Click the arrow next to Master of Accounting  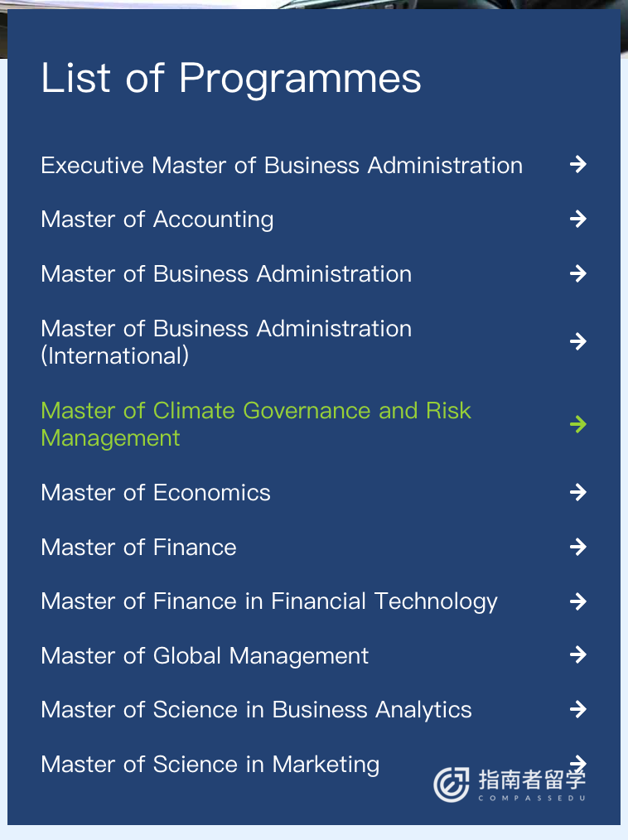click(578, 219)
